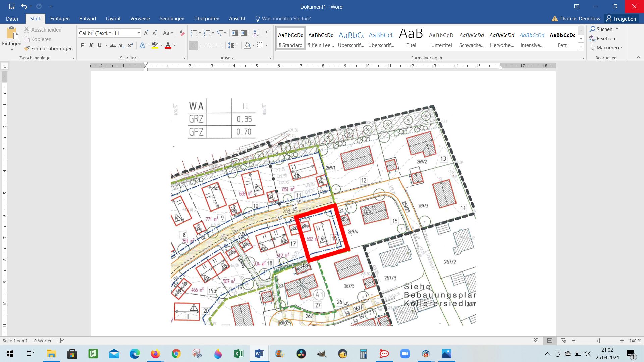The height and width of the screenshot is (362, 644).
Task: Apply the strikethrough abc icon
Action: (113, 46)
